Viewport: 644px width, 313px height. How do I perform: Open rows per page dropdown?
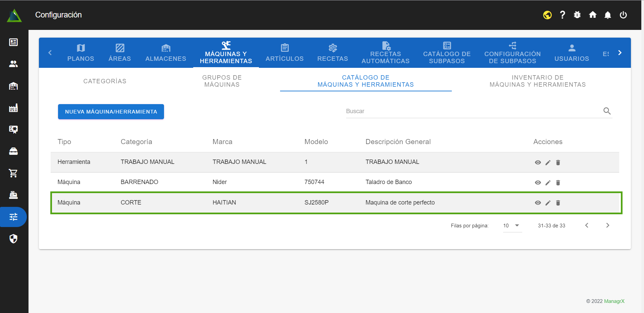512,226
